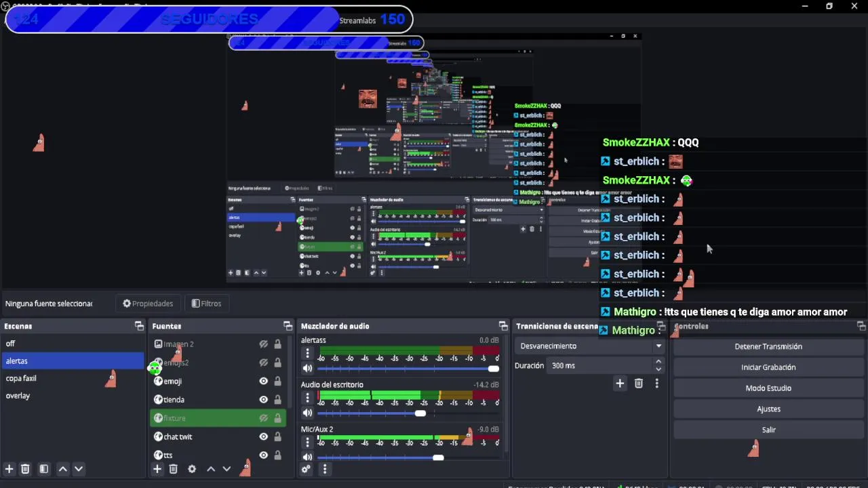Screen dimensions: 868x488
Task: Add a new scene with plus icon
Action: pos(9,468)
